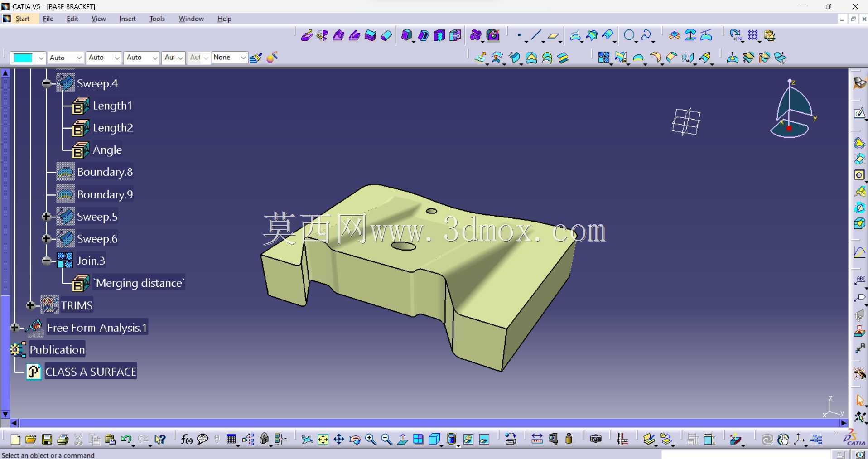Click the Capture camera icon
The image size is (868, 459).
click(x=596, y=439)
